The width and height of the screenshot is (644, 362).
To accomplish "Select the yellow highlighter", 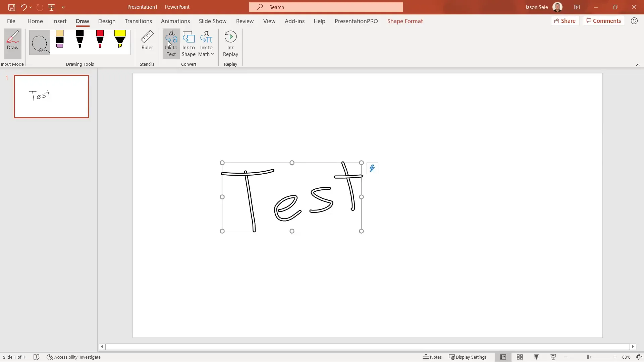I will [120, 40].
